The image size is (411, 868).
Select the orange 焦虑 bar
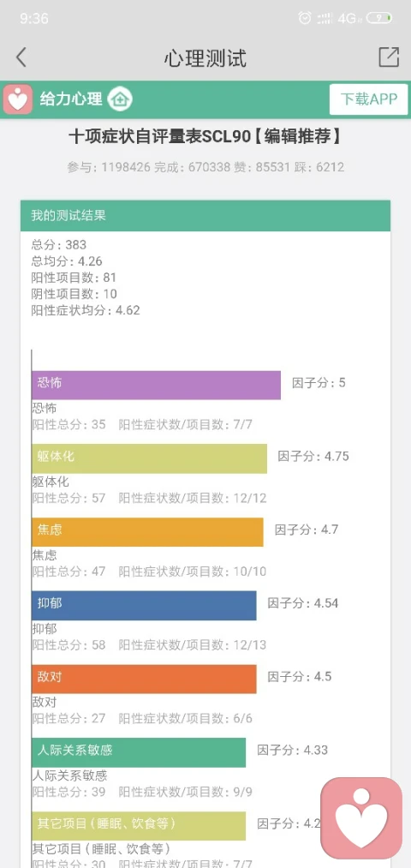pyautogui.click(x=147, y=532)
